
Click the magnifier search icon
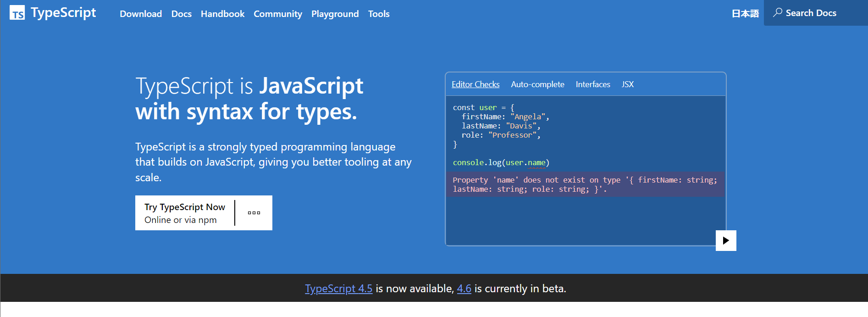(x=778, y=12)
